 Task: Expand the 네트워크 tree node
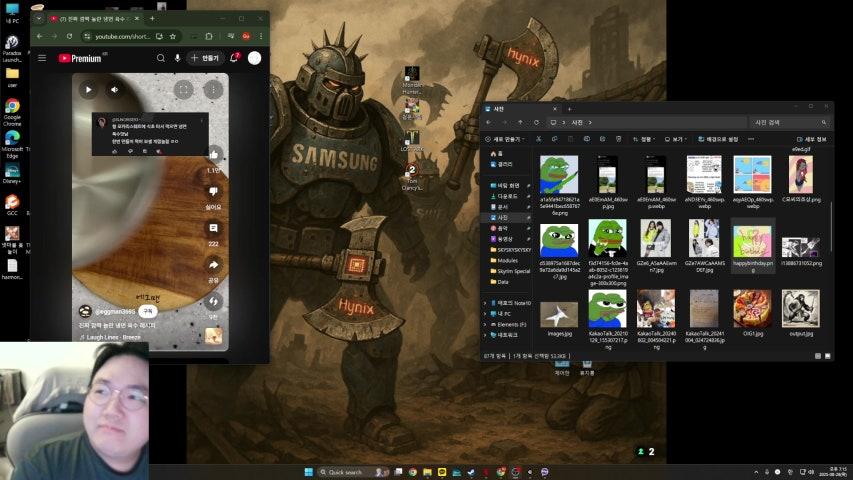click(x=485, y=335)
